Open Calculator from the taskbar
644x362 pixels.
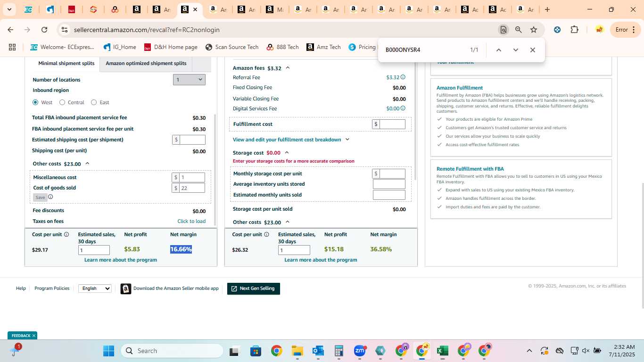click(x=339, y=351)
